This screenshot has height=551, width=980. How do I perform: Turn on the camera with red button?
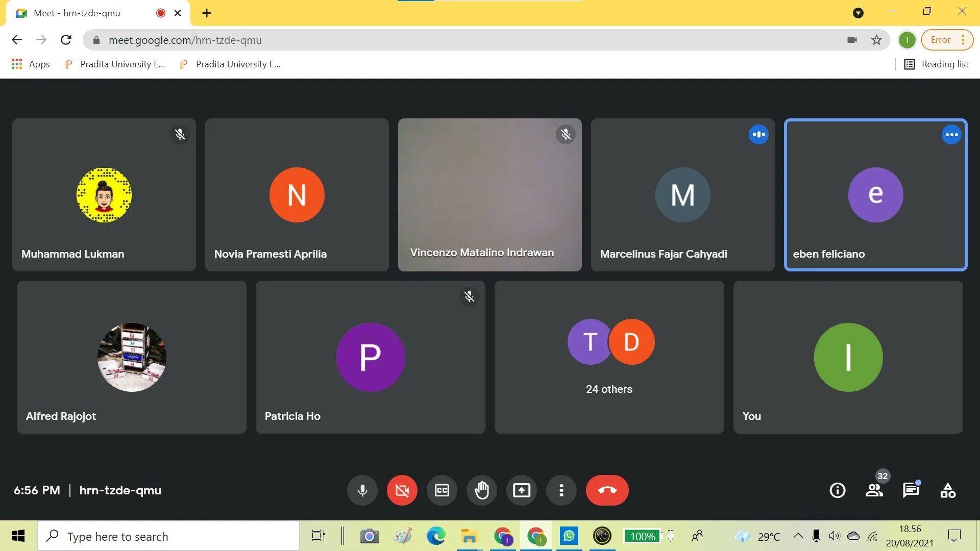(402, 490)
